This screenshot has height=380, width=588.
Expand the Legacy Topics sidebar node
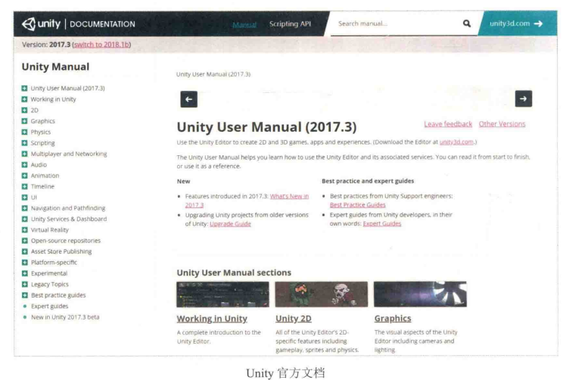coord(24,284)
